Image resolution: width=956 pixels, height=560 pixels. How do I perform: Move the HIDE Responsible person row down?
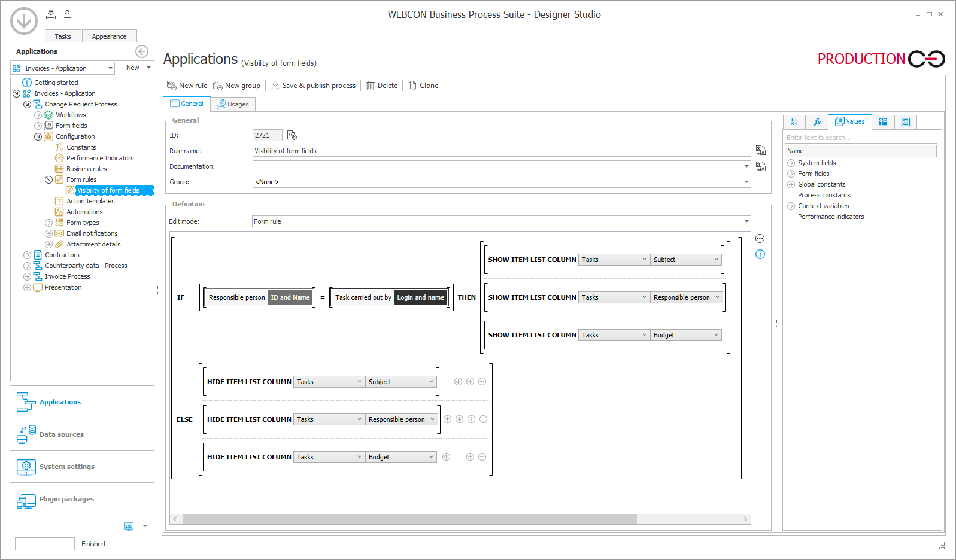[459, 419]
